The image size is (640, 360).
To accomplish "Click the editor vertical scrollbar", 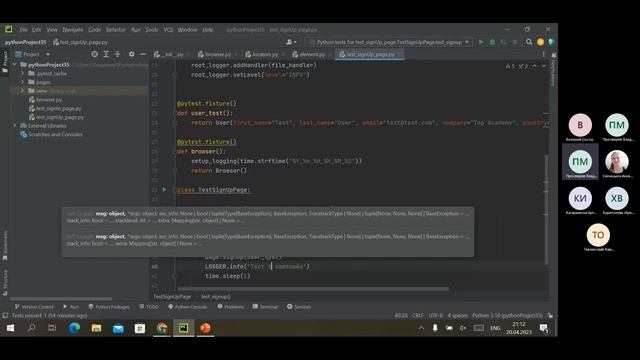I will (546, 209).
